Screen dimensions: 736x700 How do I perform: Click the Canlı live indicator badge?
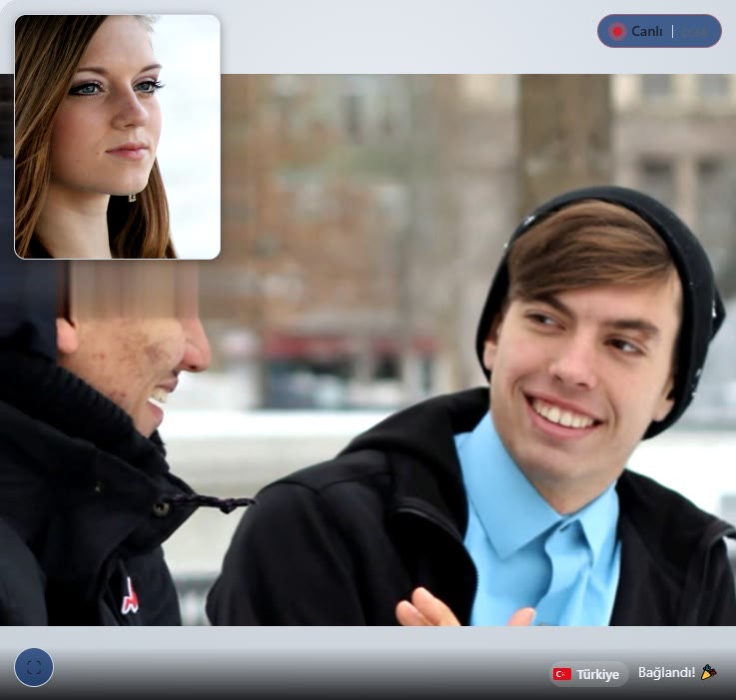[659, 31]
